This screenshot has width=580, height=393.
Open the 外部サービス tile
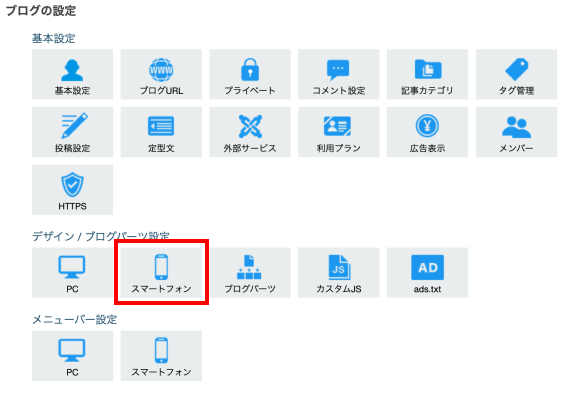[250, 132]
